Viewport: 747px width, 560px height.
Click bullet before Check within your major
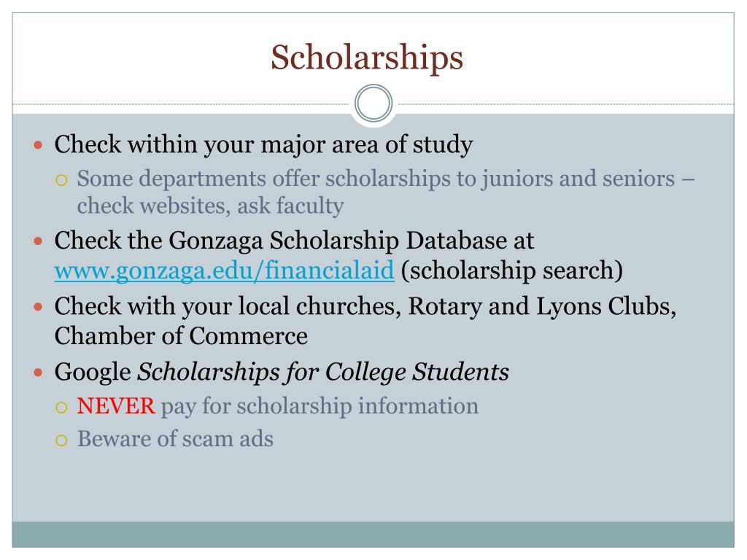pos(39,145)
